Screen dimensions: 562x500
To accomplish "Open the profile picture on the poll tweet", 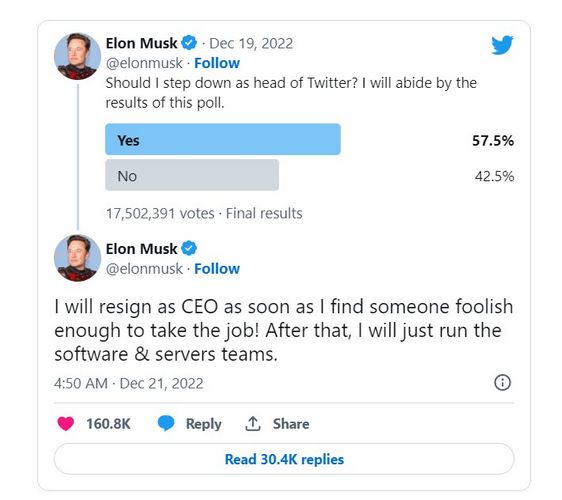I will click(x=77, y=56).
